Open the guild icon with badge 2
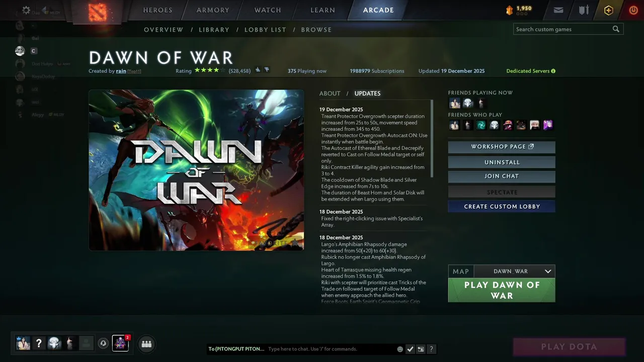 (120, 343)
